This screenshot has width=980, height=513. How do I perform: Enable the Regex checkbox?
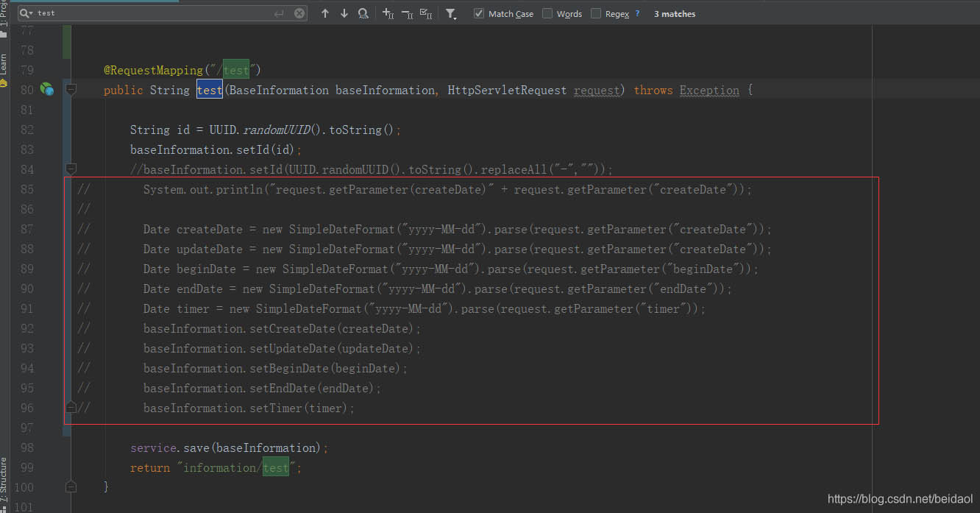click(x=596, y=13)
